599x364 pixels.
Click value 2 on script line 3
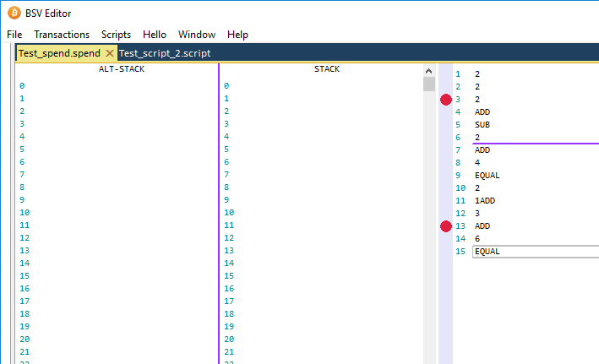pos(477,100)
